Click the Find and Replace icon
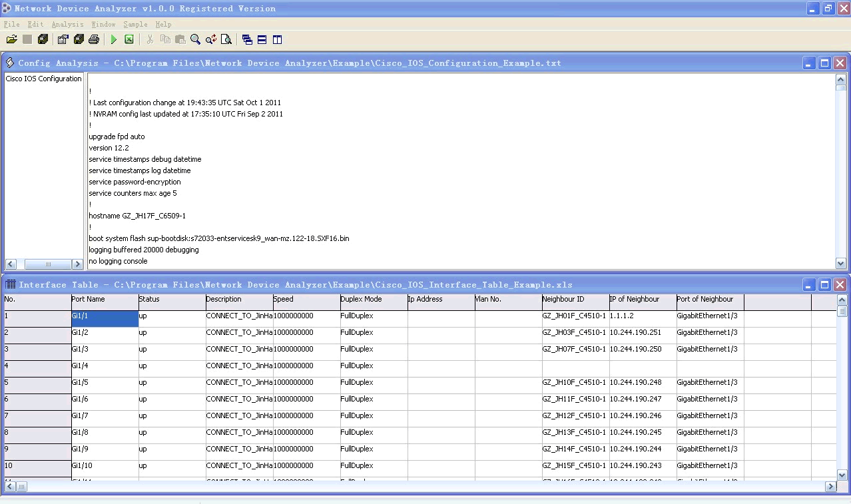This screenshot has height=504, width=851. (211, 40)
